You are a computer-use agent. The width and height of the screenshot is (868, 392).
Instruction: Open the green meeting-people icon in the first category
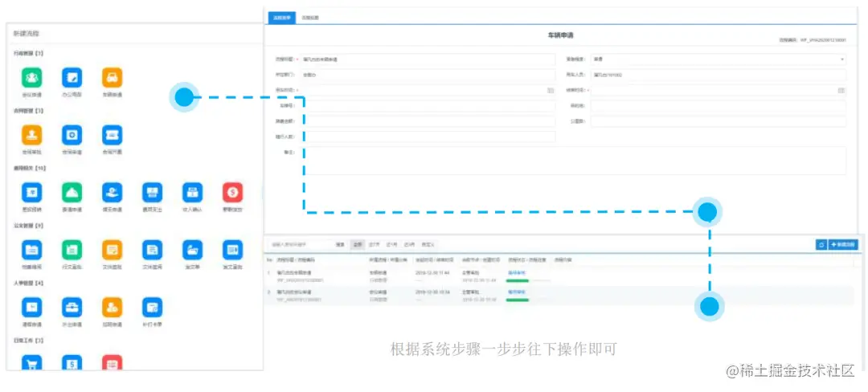coord(31,77)
